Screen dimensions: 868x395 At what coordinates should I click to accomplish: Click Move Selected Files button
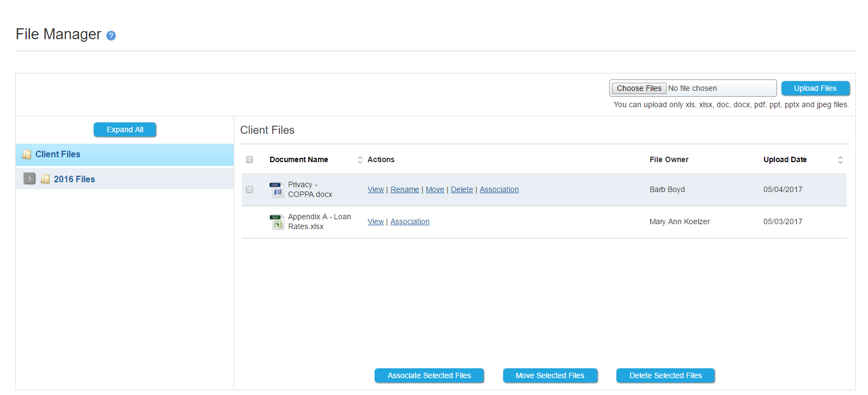pyautogui.click(x=550, y=375)
